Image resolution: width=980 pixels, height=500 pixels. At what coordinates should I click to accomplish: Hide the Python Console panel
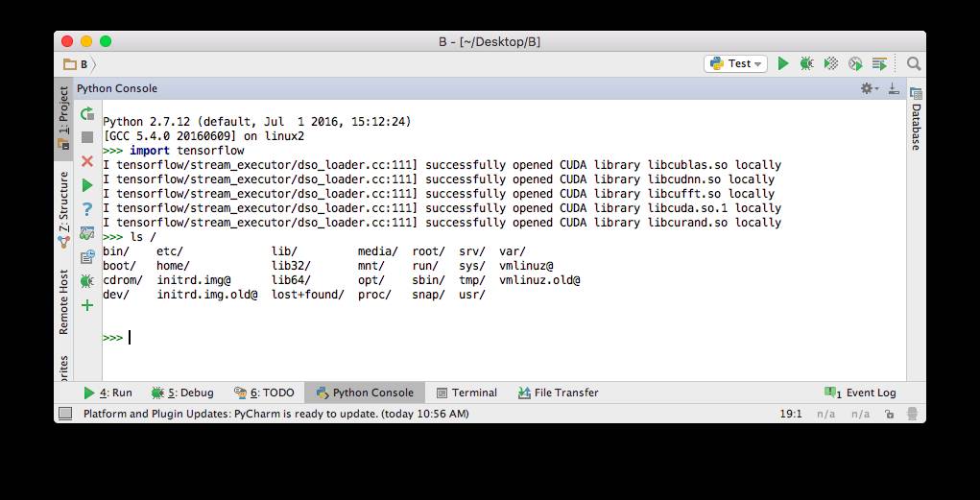[894, 88]
